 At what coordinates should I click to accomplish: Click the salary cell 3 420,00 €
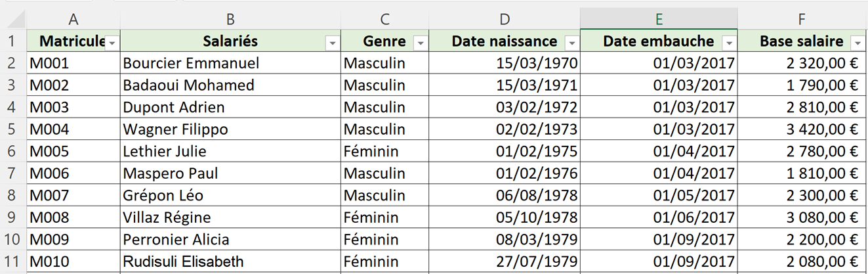pyautogui.click(x=802, y=129)
